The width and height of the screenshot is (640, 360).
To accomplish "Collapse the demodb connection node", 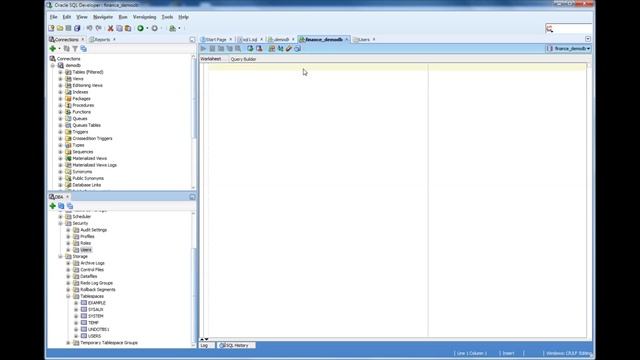I will point(53,65).
